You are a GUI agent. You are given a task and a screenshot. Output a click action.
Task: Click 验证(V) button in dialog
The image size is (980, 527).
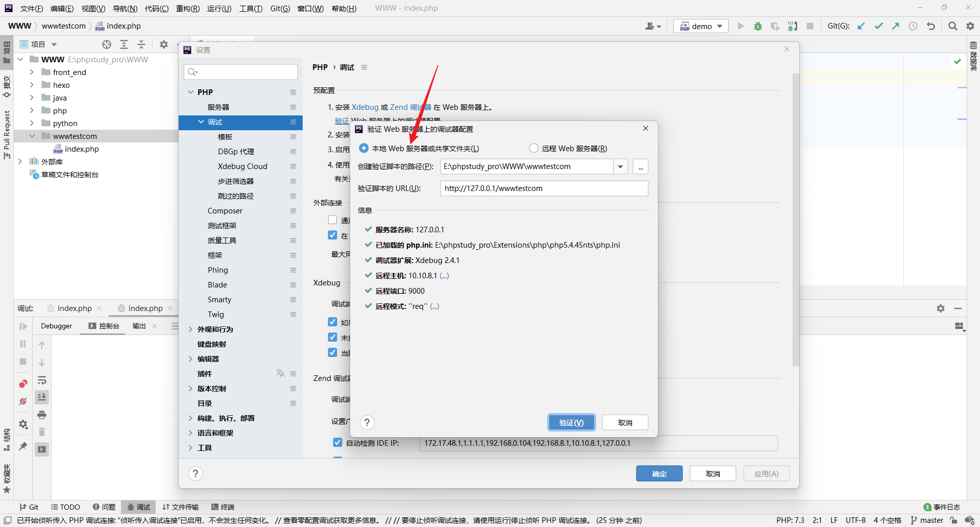tap(571, 422)
